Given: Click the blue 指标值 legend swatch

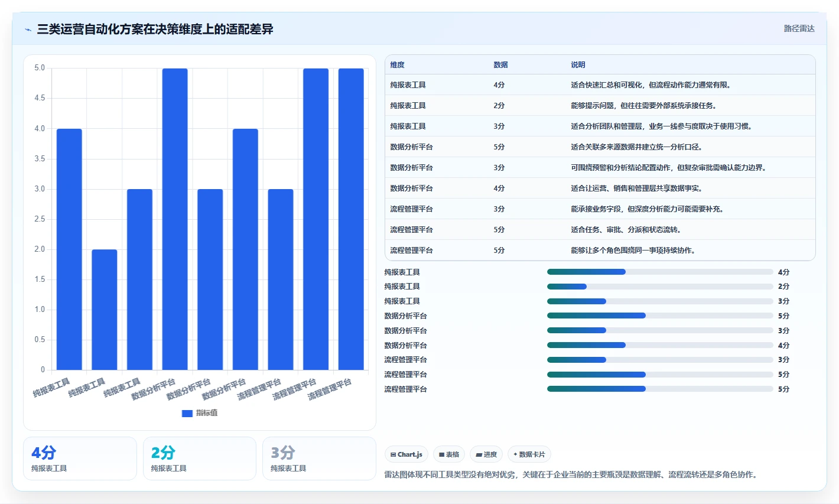Looking at the screenshot, I should pos(187,413).
